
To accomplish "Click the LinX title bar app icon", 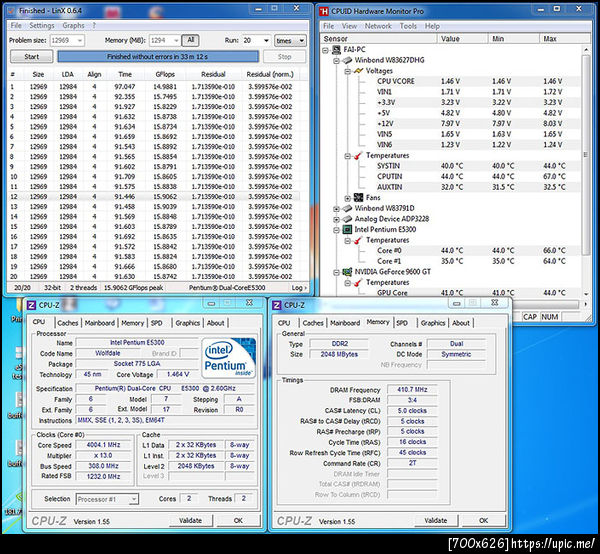I will (x=12, y=11).
